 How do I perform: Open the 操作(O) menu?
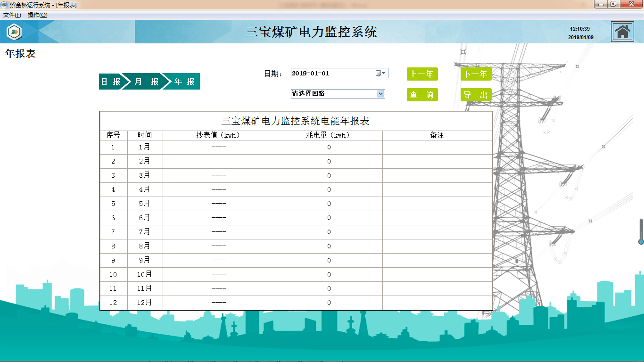pyautogui.click(x=37, y=15)
